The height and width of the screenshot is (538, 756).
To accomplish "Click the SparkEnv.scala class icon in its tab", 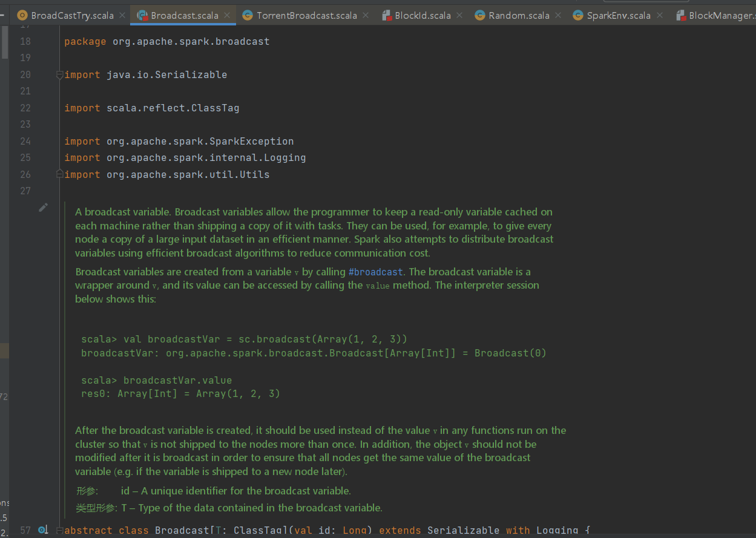I will (x=578, y=16).
